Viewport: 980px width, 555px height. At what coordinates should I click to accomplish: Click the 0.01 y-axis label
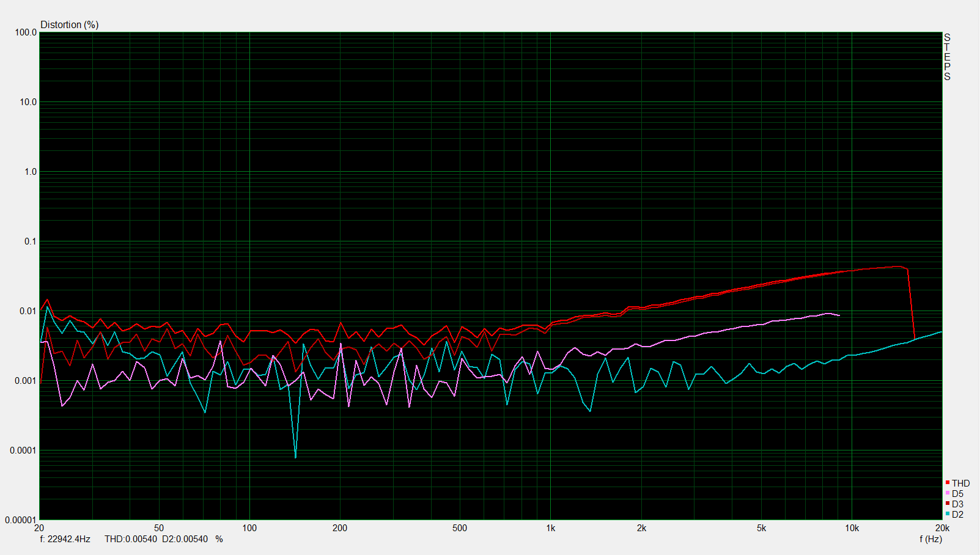pos(28,311)
